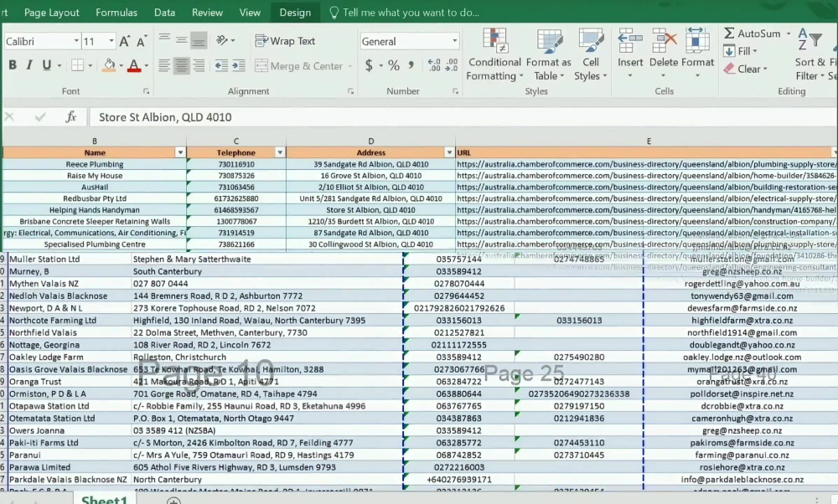Switch to the Formulas ribbon tab

[x=116, y=13]
